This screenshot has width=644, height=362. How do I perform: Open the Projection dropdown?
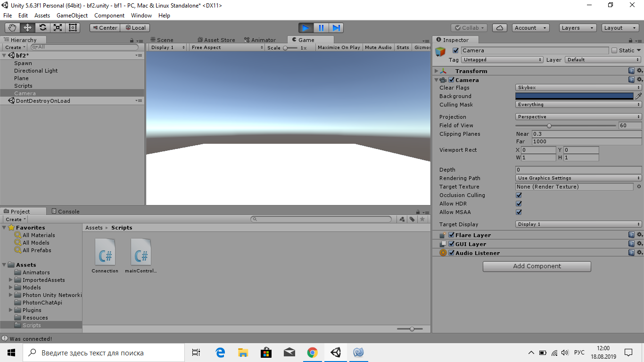pyautogui.click(x=578, y=117)
